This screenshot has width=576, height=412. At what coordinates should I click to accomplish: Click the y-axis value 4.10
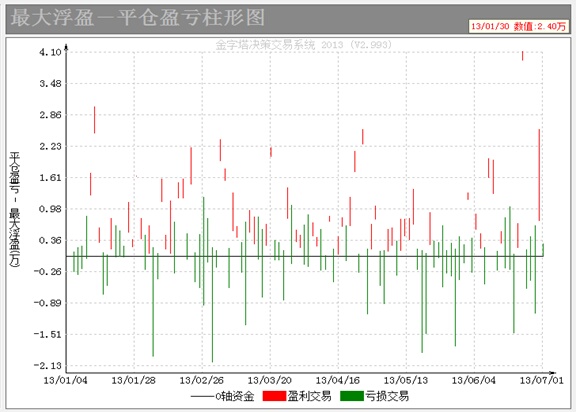coord(50,52)
